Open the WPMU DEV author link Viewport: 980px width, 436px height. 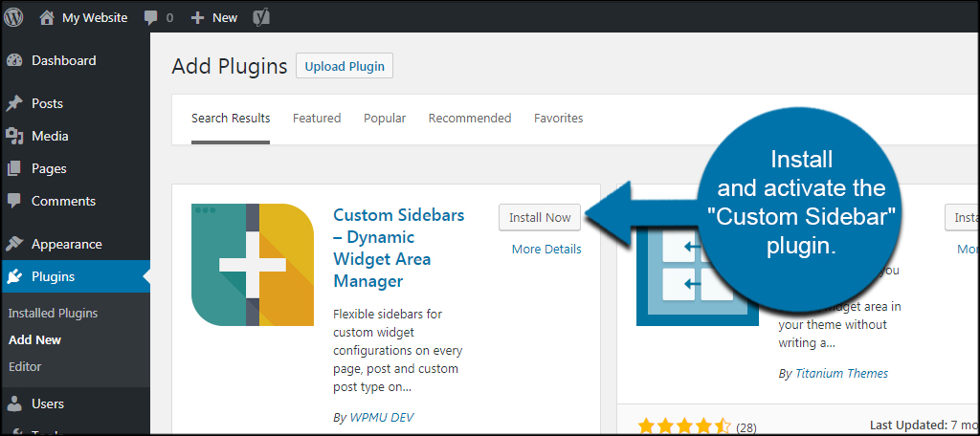click(x=380, y=417)
